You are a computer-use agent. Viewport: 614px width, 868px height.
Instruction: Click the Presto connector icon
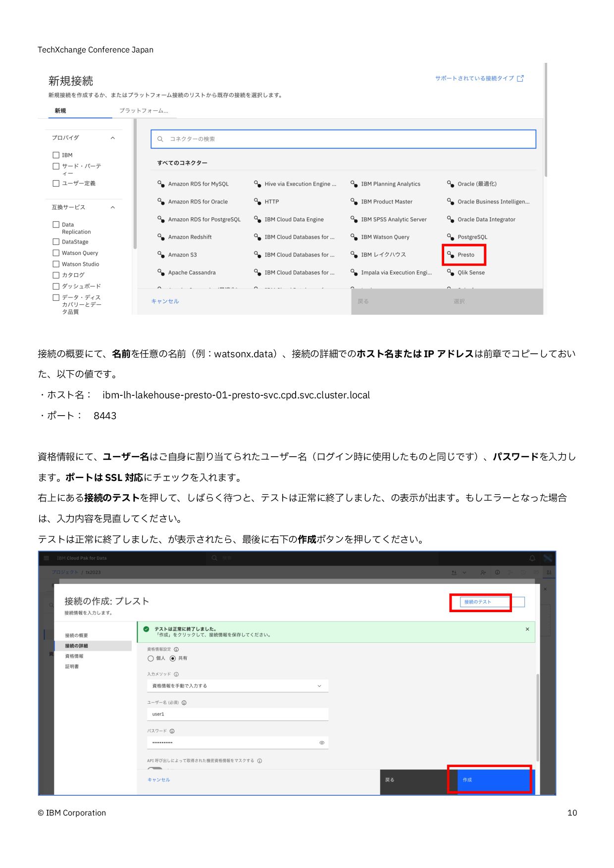click(451, 254)
